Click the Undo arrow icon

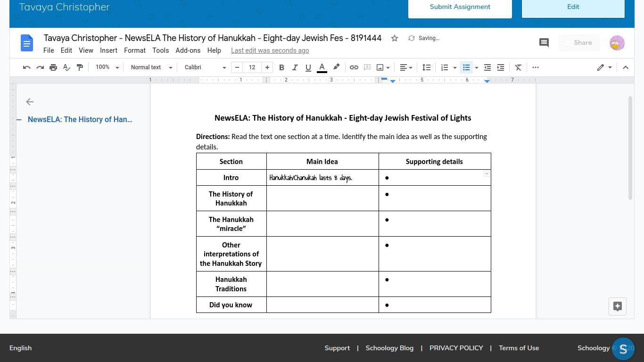[x=27, y=67]
